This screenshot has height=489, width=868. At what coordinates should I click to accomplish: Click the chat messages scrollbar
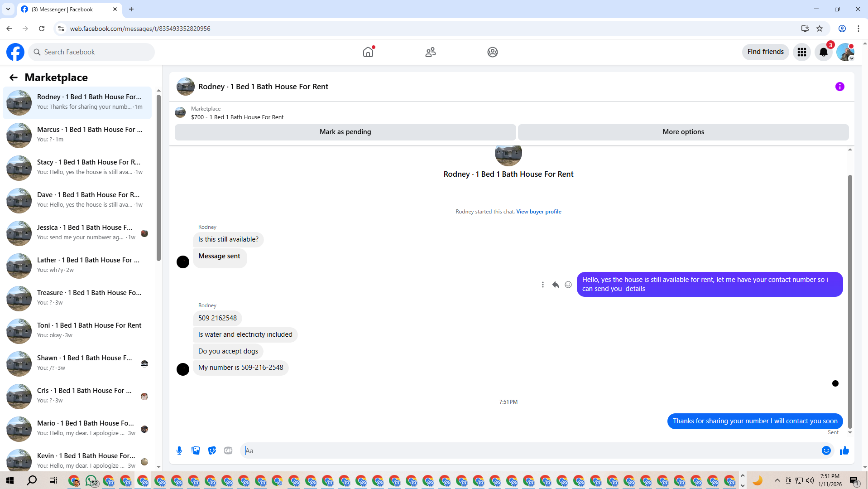coord(850,301)
